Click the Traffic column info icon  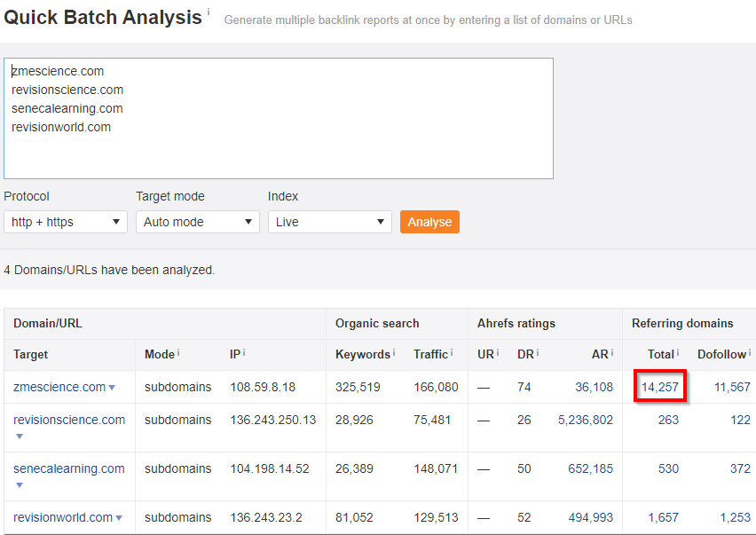pyautogui.click(x=451, y=353)
